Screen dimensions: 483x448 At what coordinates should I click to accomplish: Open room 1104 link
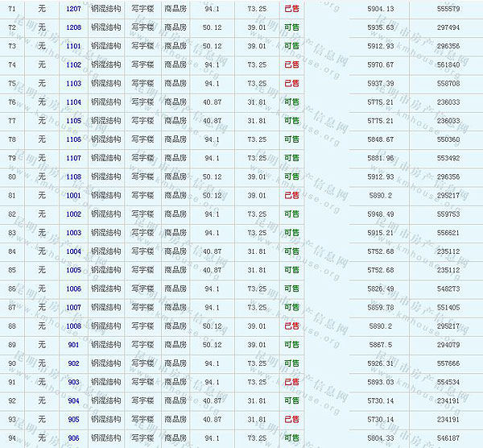pos(73,102)
